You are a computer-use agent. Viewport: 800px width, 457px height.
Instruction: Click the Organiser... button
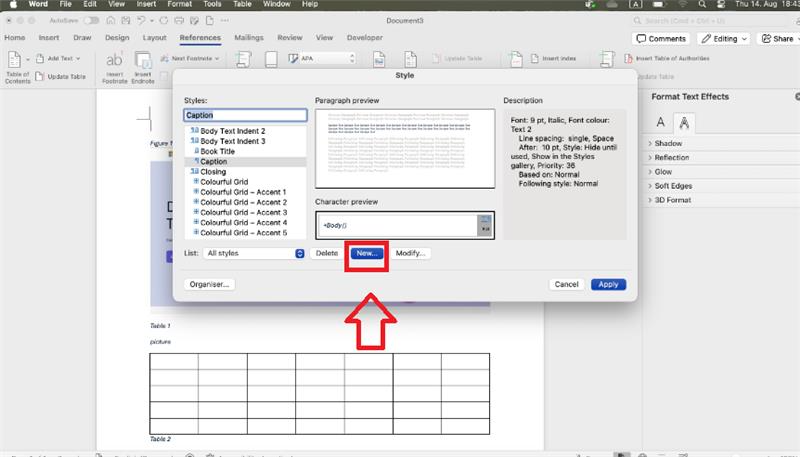[209, 285]
